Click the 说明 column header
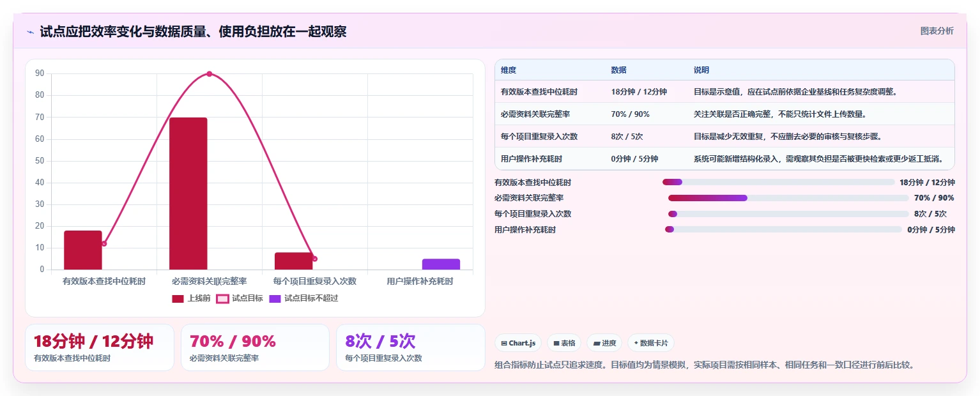 701,70
